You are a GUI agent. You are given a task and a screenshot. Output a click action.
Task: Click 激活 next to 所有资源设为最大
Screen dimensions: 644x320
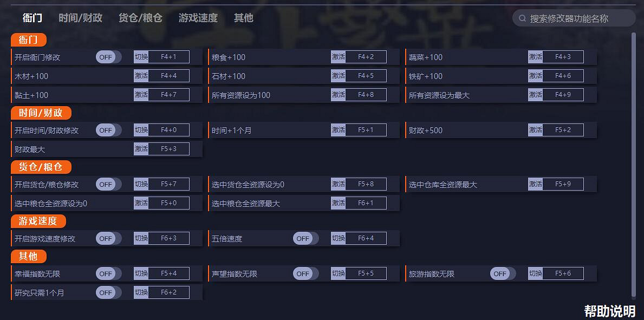point(535,95)
